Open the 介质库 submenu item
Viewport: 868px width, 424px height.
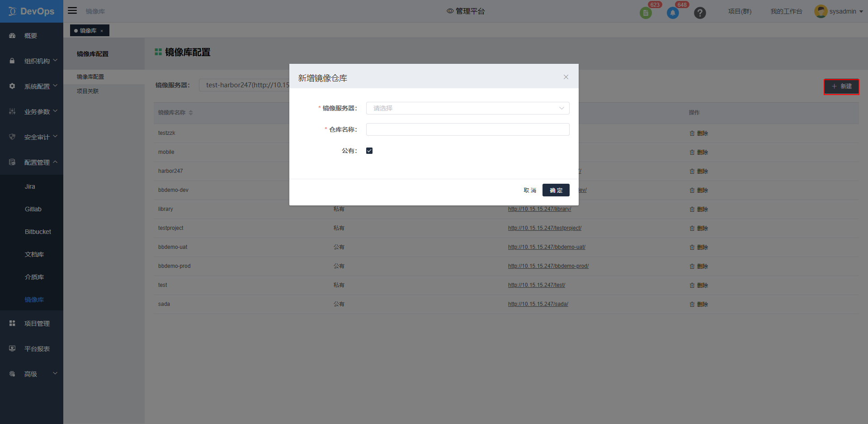(x=34, y=277)
